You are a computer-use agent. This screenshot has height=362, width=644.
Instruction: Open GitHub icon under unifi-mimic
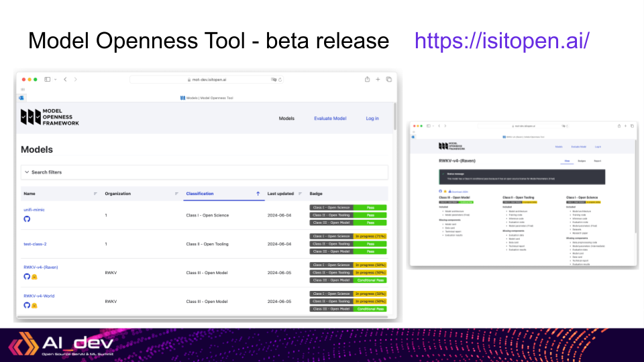(x=27, y=219)
